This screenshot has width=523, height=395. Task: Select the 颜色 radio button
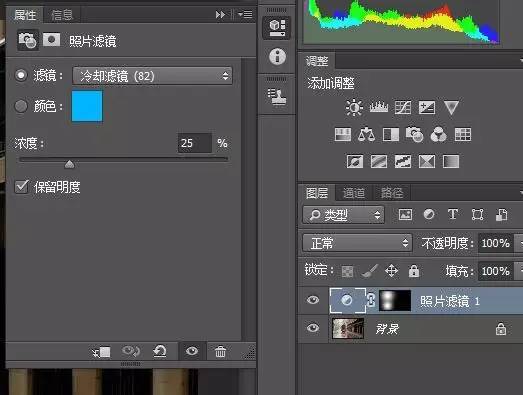(x=21, y=106)
